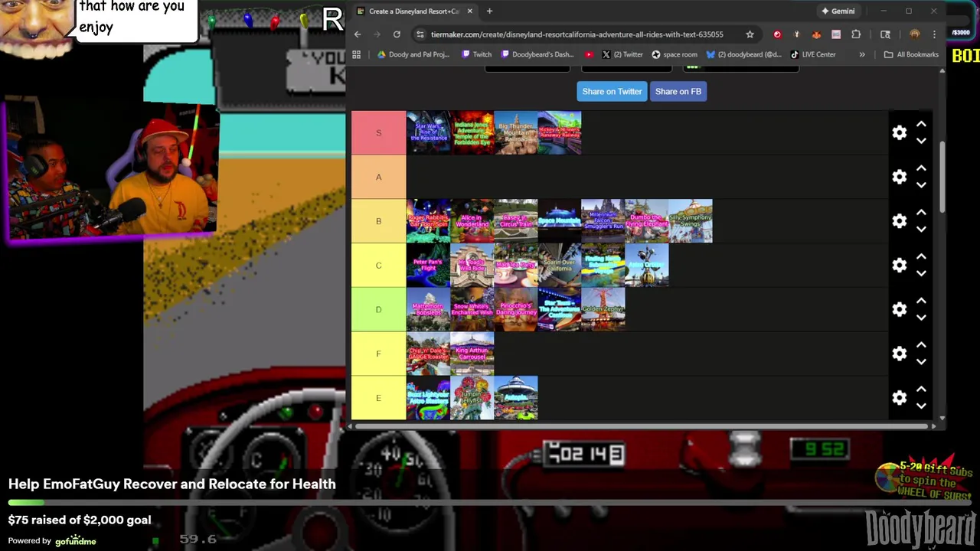Move B tier row up with arrow

(922, 212)
